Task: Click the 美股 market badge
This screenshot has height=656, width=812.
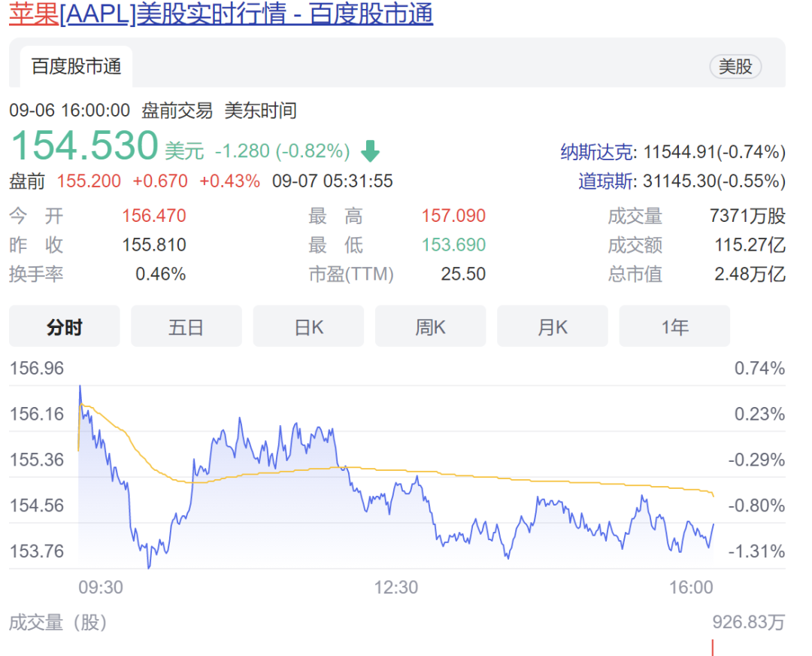Action: [x=735, y=66]
